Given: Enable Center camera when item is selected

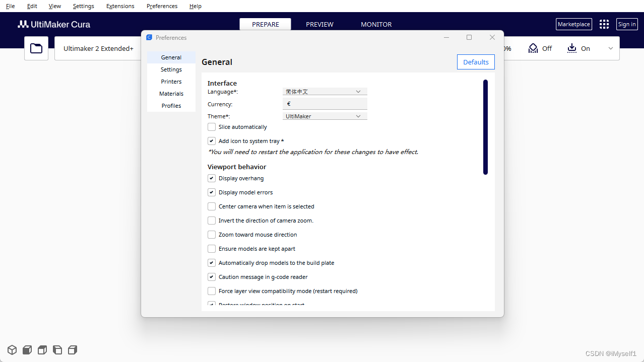Looking at the screenshot, I should (x=212, y=206).
